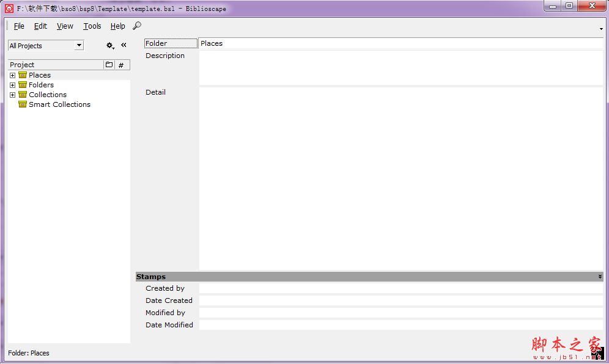Open the View menu
This screenshot has height=364, width=609.
(65, 26)
